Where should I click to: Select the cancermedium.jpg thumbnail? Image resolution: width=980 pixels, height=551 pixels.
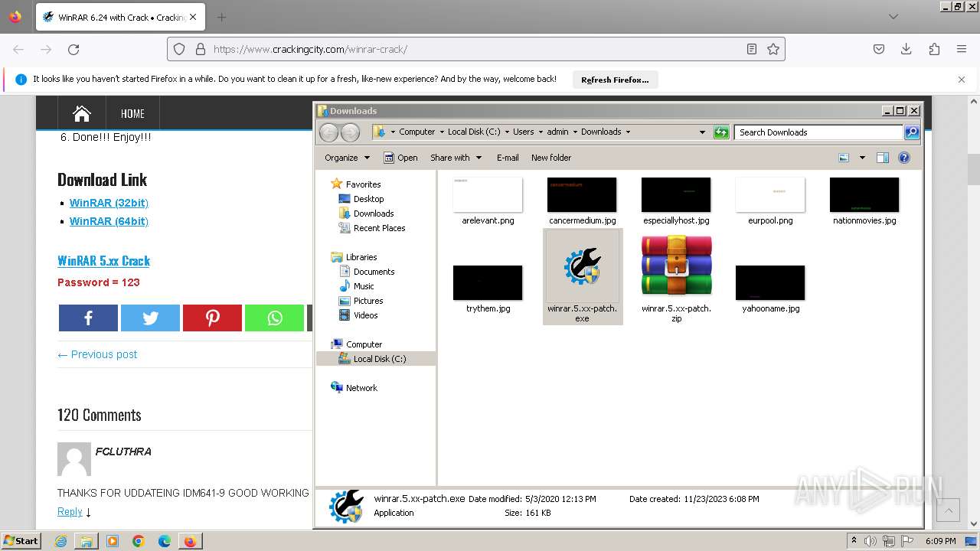pos(582,194)
